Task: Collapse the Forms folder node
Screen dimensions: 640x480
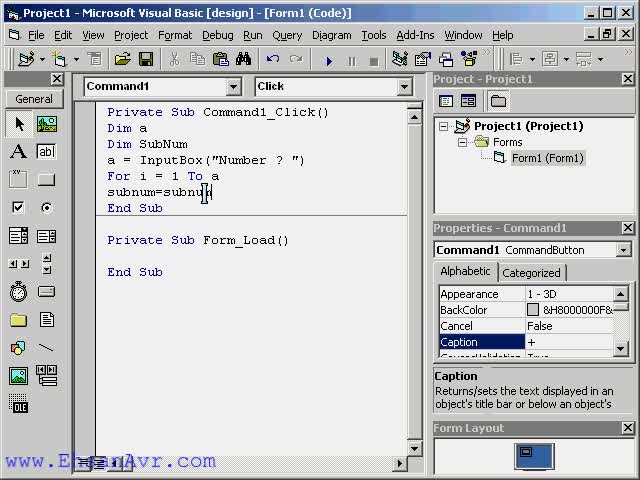Action: click(462, 142)
